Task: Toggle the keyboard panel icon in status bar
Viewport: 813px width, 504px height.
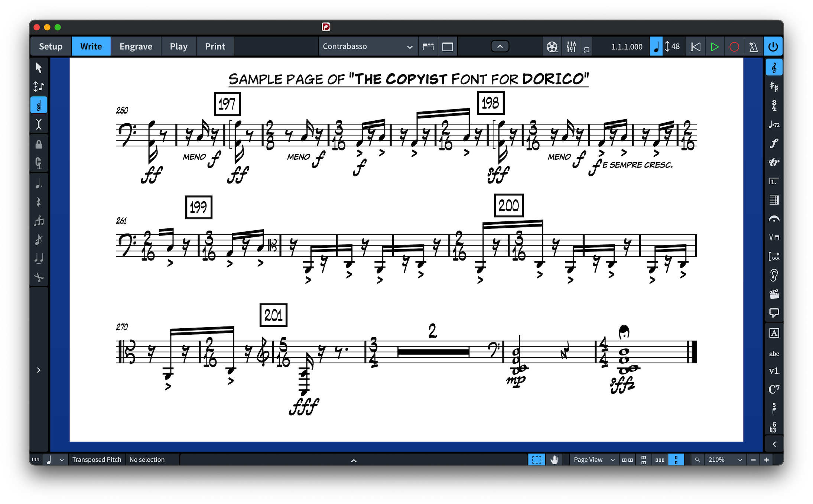Action: tap(36, 459)
